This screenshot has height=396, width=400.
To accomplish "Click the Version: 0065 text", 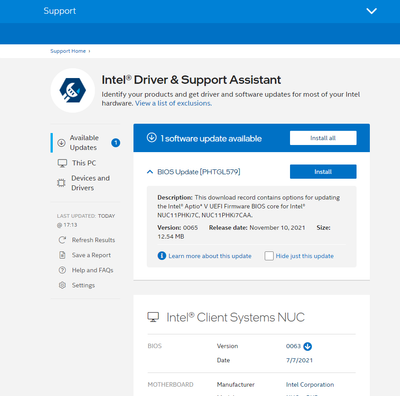I will 178,228.
